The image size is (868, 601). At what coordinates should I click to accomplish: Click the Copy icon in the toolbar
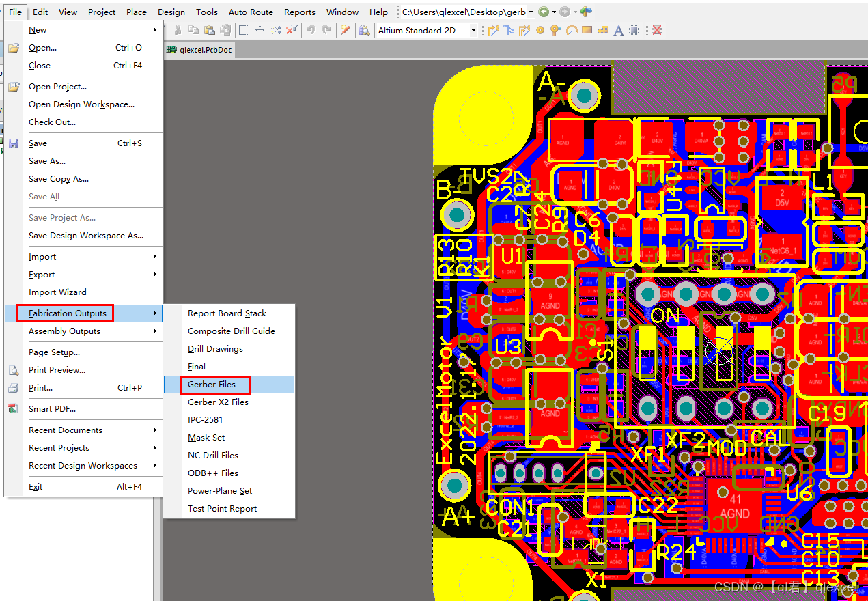tap(193, 30)
